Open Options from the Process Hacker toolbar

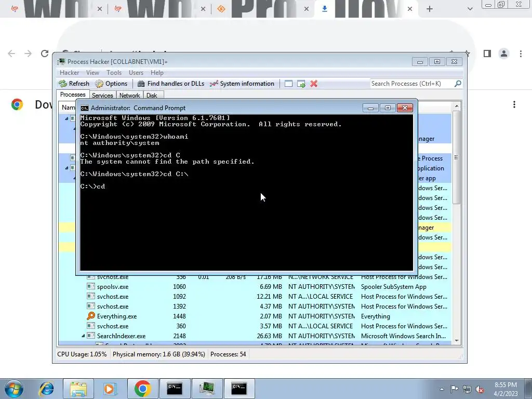coord(111,84)
